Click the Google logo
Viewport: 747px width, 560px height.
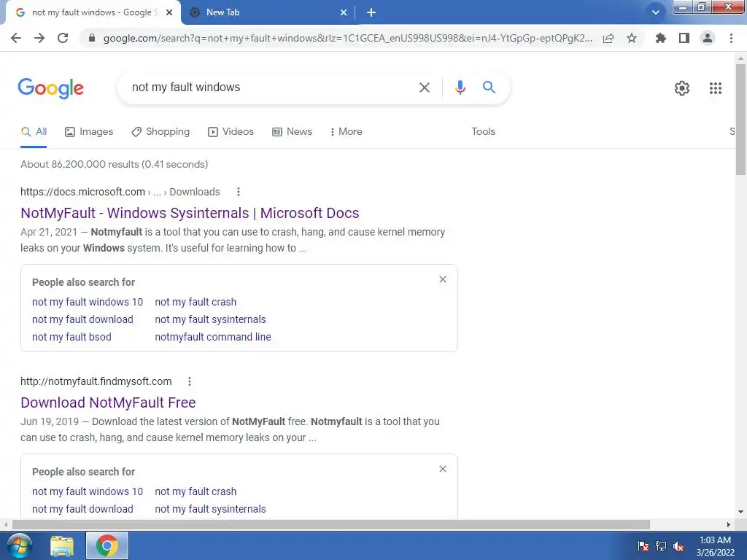(51, 88)
